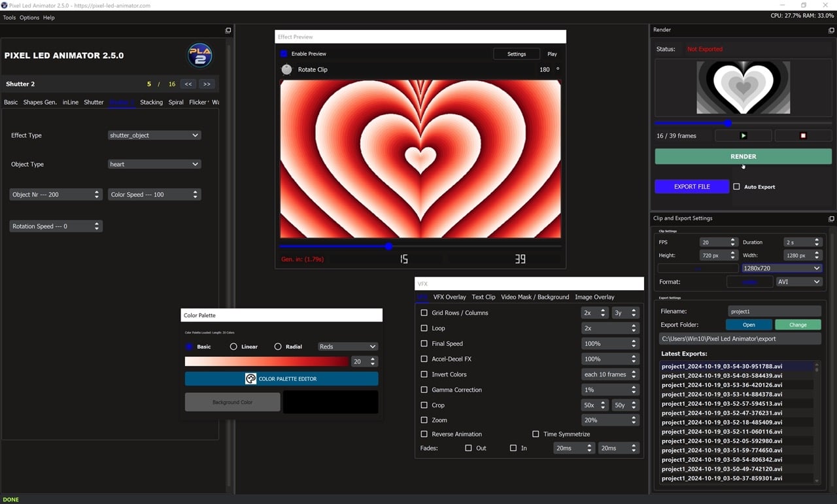Viewport: 837px width, 504px height.
Task: Select the Radial palette mode
Action: pyautogui.click(x=279, y=346)
